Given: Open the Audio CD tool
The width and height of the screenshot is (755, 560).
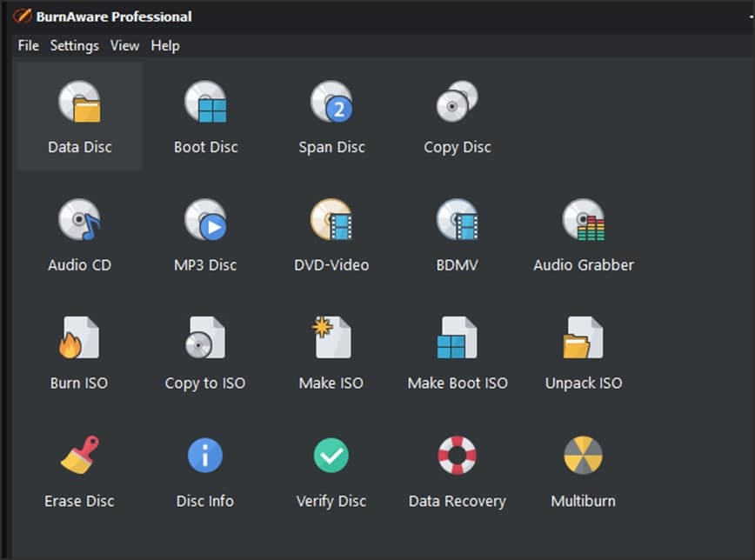Looking at the screenshot, I should pos(80,221).
